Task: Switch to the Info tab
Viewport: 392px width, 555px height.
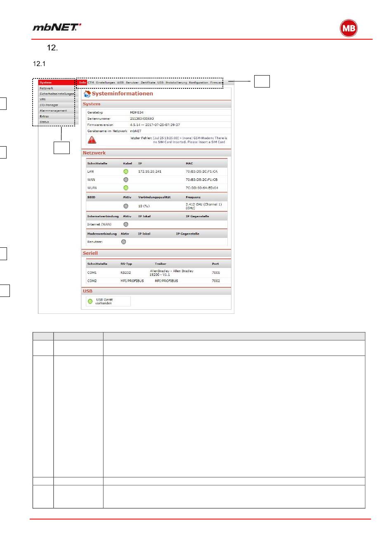Action: coord(83,83)
